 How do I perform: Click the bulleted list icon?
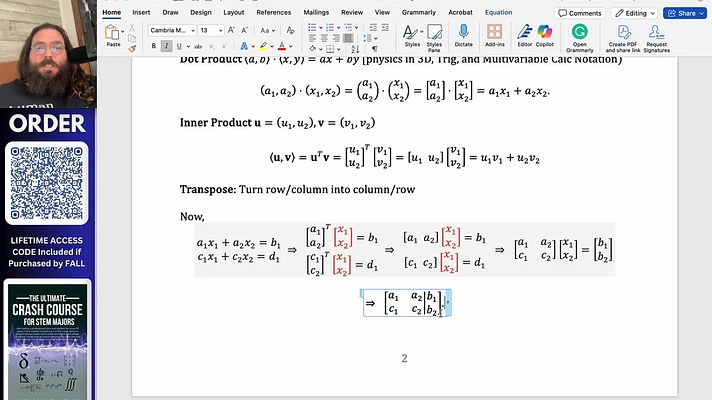click(312, 28)
